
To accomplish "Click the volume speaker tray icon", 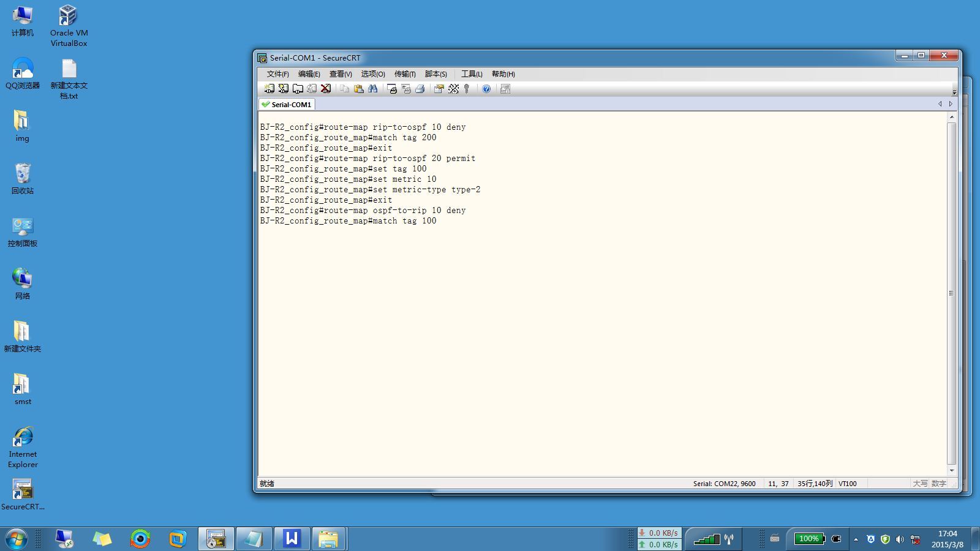I will (900, 539).
